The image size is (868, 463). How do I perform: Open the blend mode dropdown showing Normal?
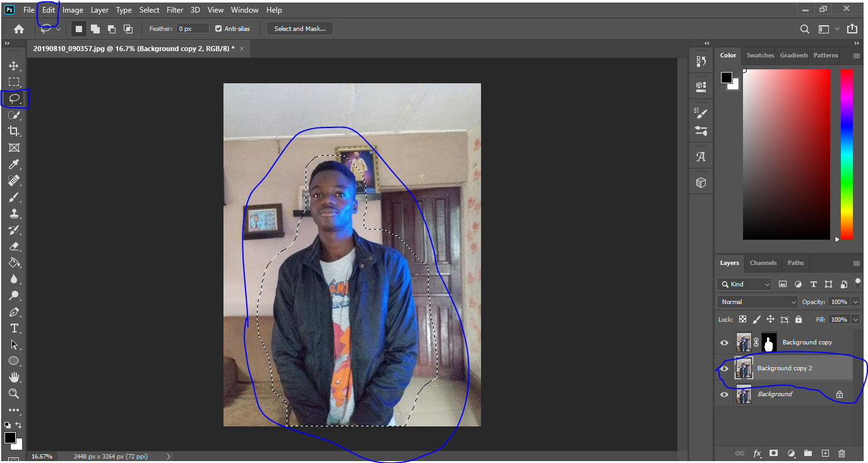[x=756, y=302]
